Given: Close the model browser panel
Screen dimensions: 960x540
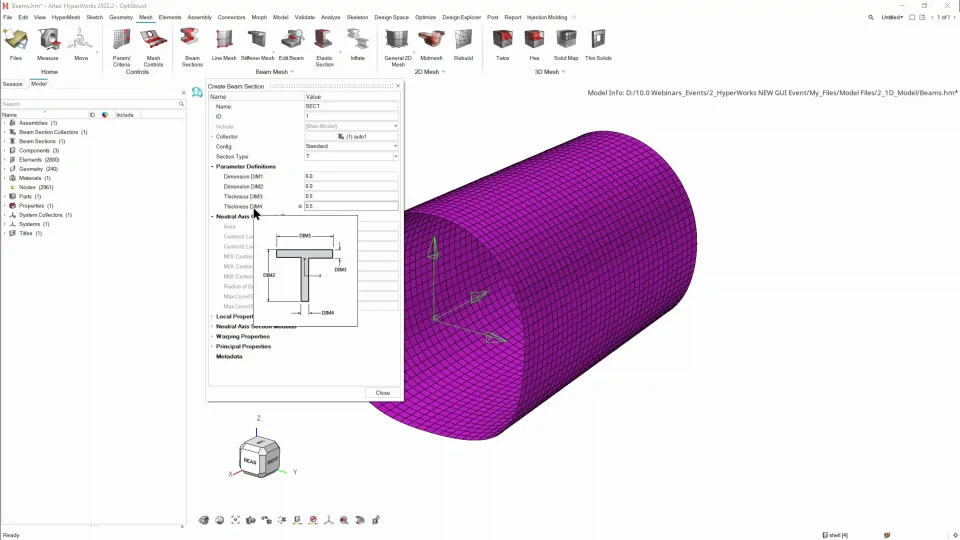Looking at the screenshot, I should tap(183, 93).
